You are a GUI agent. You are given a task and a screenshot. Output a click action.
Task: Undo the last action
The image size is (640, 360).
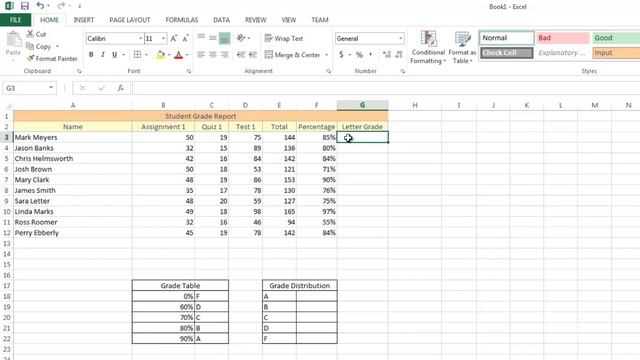tap(40, 6)
